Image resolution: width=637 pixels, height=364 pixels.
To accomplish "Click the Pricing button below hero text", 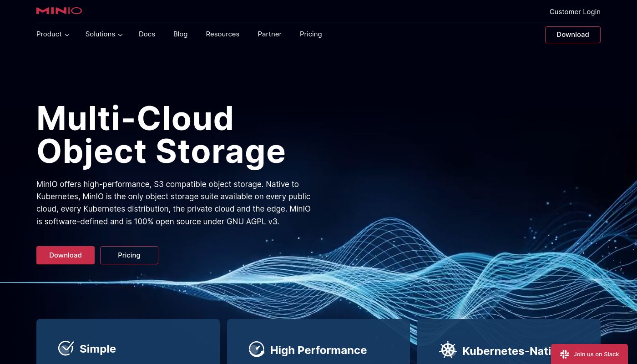I will pos(129,255).
